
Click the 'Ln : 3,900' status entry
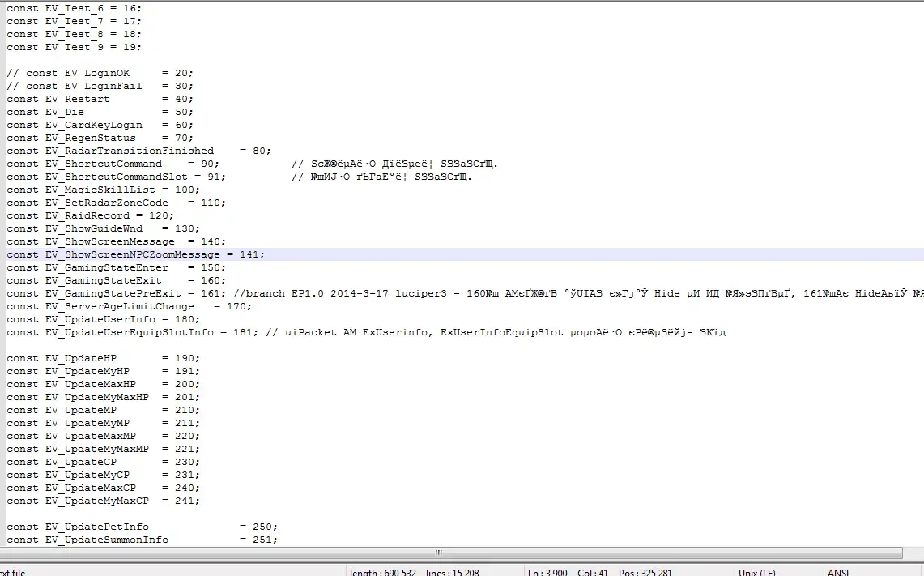[547, 572]
